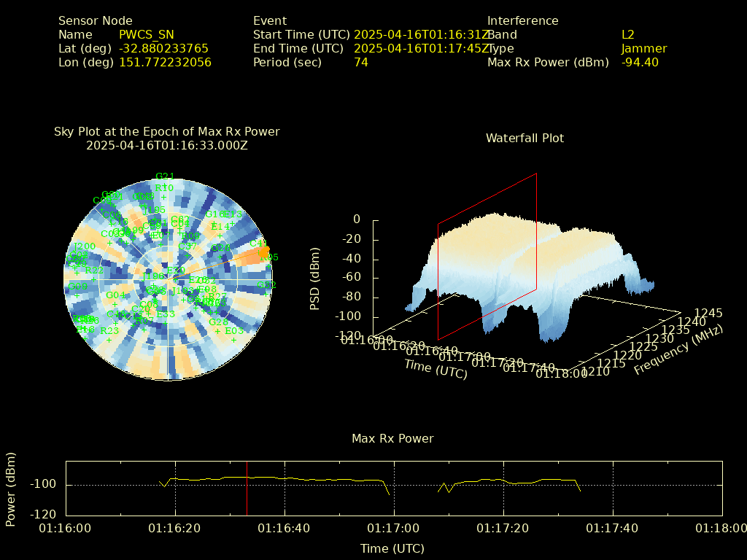
Task: Select the G28 satellite marker on sky plot
Action: coord(218,330)
